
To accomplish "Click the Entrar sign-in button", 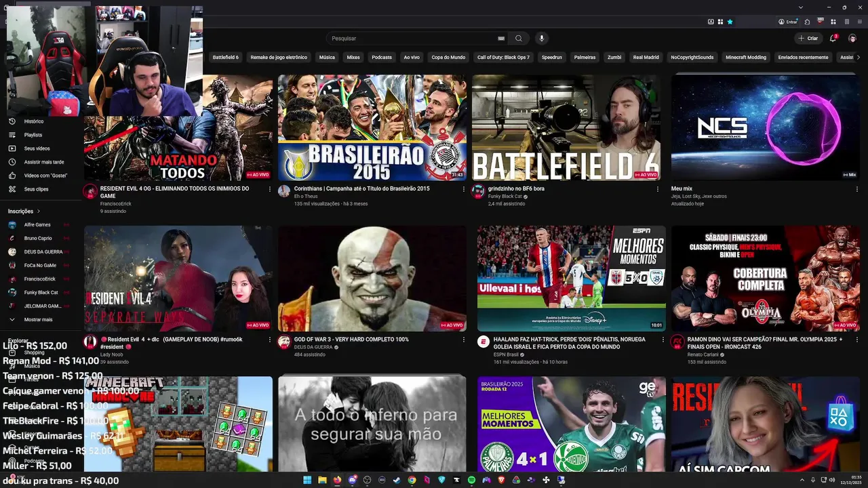I will click(x=788, y=22).
